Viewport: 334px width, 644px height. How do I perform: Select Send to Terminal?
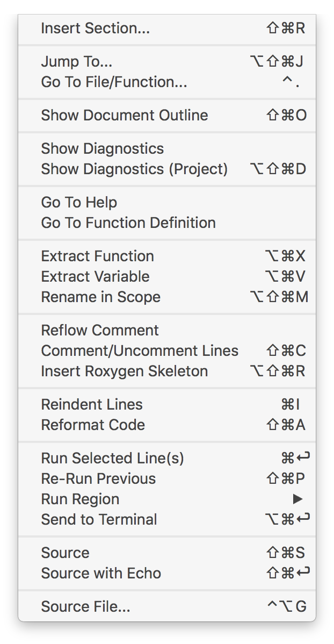click(167, 520)
